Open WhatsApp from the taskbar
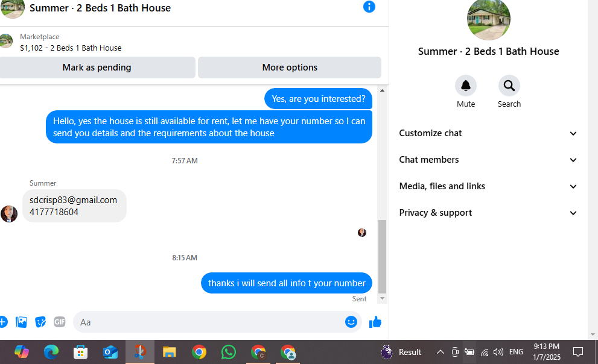This screenshot has width=598, height=364. (229, 352)
